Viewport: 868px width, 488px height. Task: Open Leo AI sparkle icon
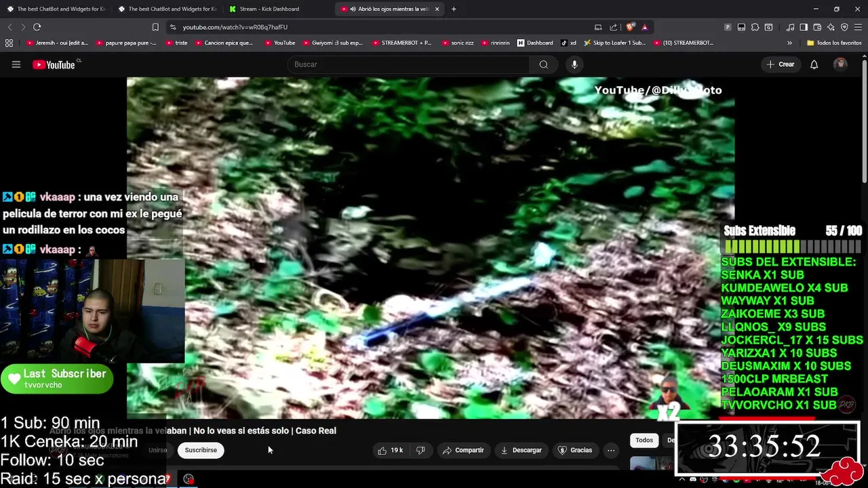831,27
